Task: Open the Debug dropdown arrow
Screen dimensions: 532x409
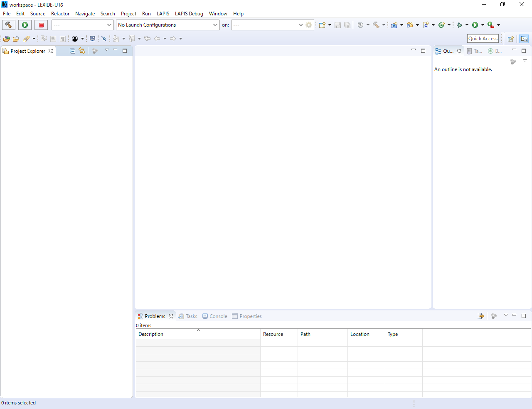Action: tap(467, 25)
